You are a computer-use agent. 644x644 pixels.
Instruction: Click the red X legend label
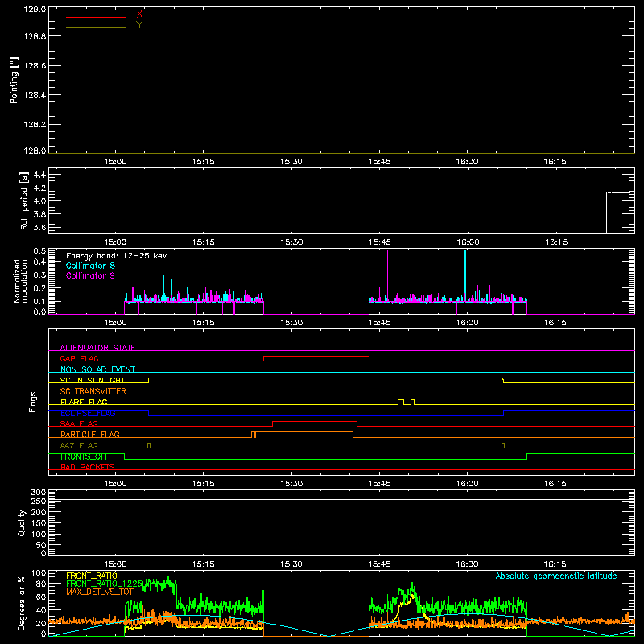click(x=139, y=14)
